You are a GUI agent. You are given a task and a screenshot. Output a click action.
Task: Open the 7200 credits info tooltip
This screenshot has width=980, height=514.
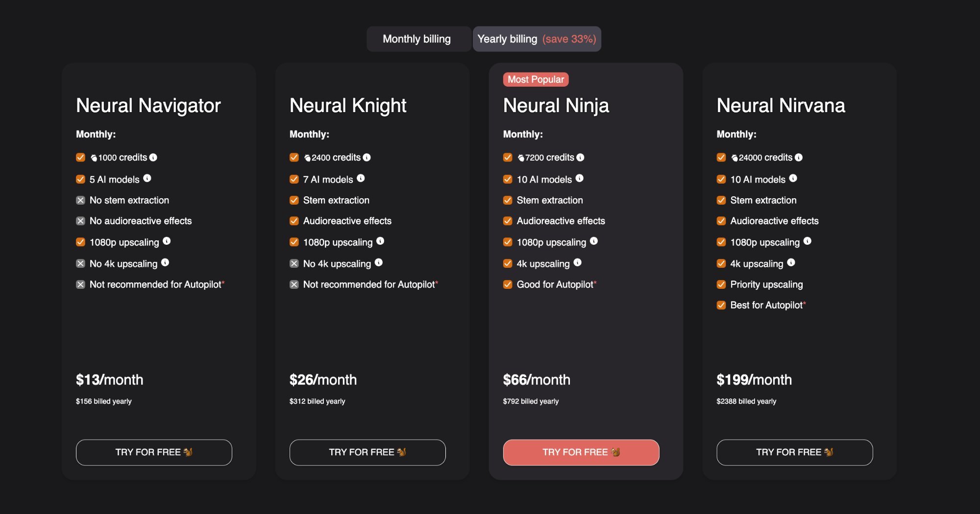click(x=581, y=158)
